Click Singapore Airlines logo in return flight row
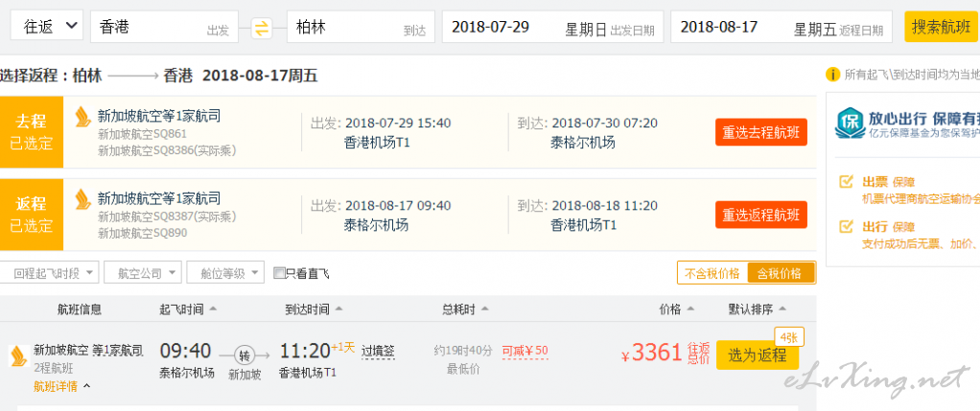This screenshot has height=411, width=980. (83, 199)
